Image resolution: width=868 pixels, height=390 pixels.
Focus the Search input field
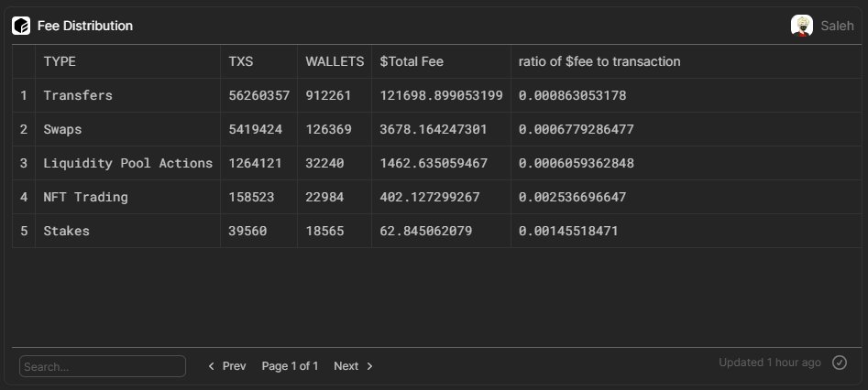(103, 366)
